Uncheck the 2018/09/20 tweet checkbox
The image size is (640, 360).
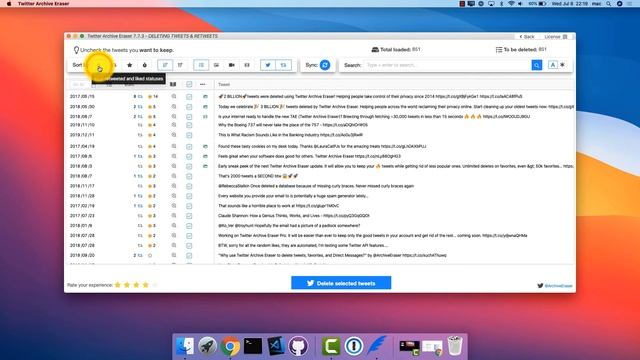tap(189, 256)
